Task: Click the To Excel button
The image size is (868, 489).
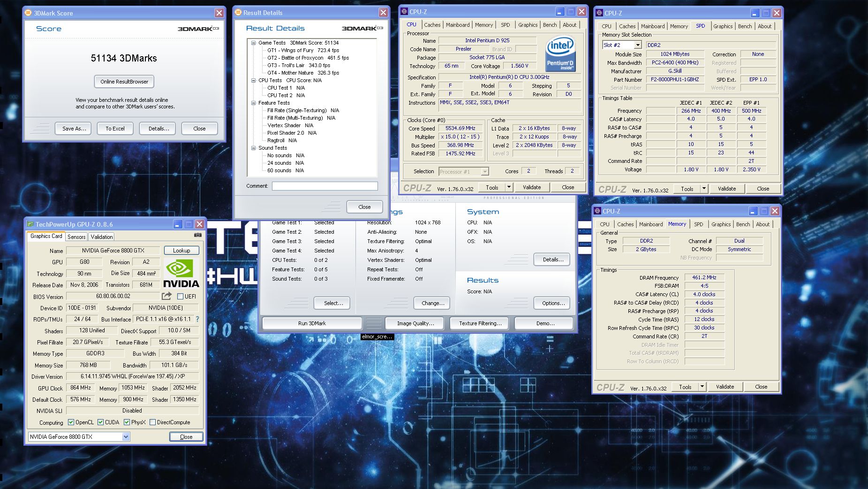Action: 115,129
